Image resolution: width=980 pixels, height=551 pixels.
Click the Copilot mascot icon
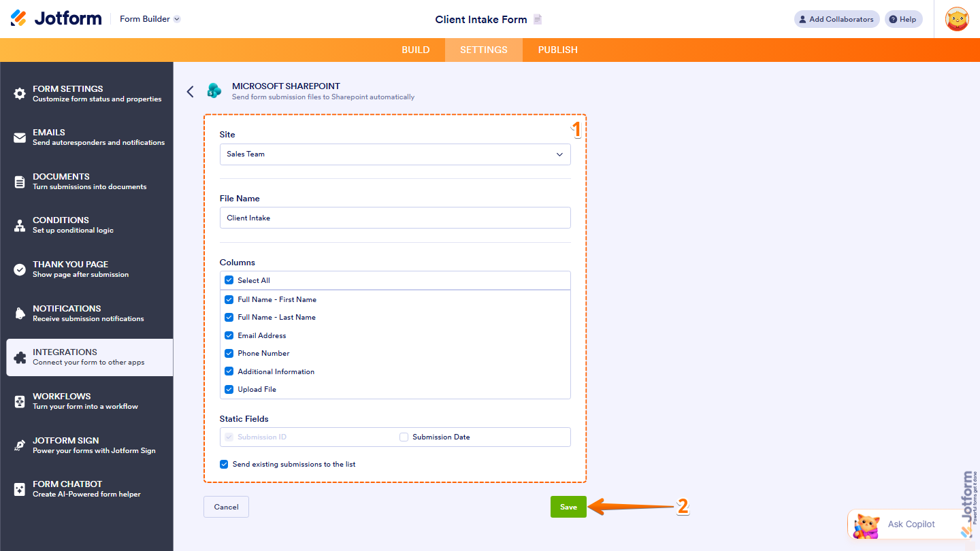[866, 525]
